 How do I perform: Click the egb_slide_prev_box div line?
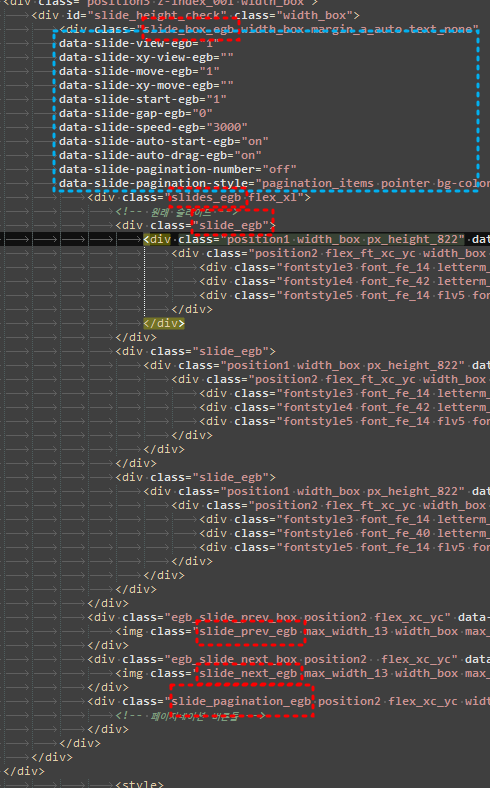click(288, 617)
